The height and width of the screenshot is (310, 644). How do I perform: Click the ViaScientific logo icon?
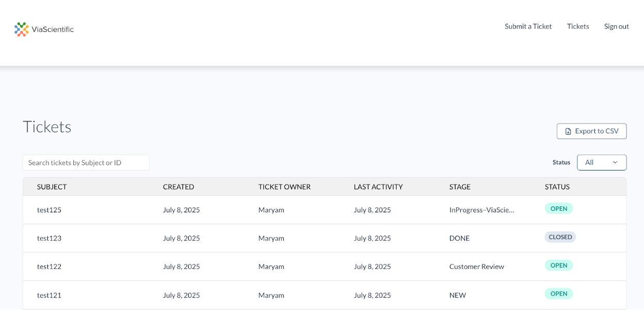pos(21,29)
